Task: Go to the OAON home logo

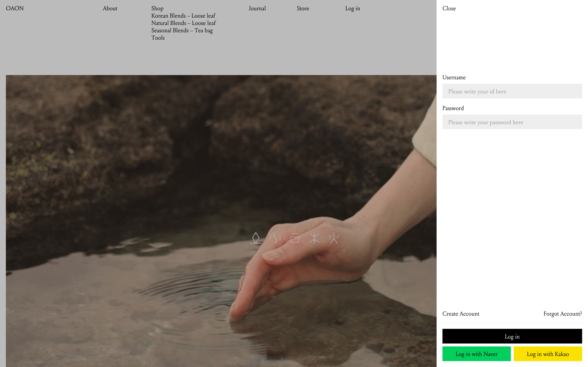Action: [x=15, y=8]
